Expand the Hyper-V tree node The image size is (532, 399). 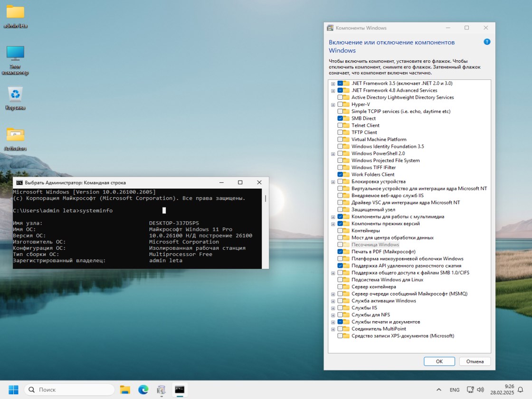(x=333, y=104)
